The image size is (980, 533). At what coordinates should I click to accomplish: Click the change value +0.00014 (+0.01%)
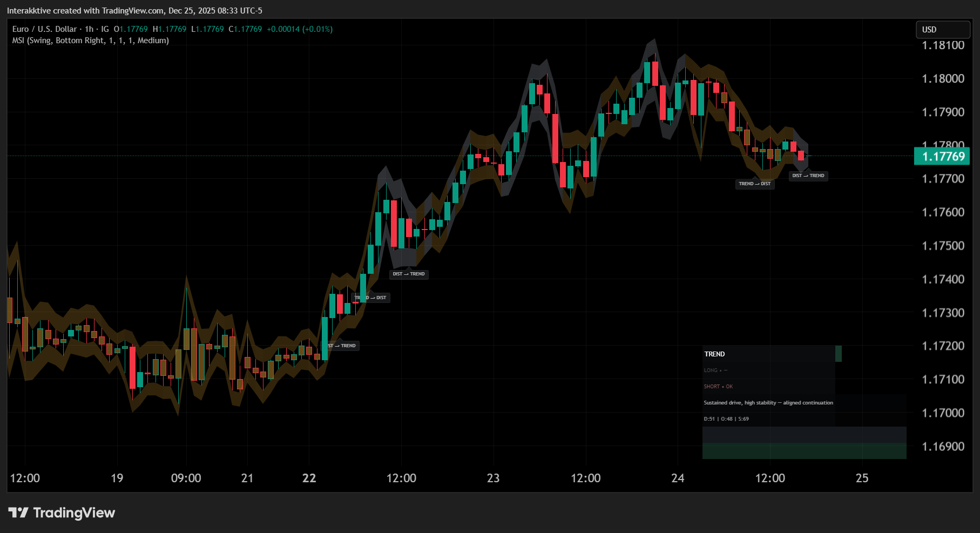(300, 29)
